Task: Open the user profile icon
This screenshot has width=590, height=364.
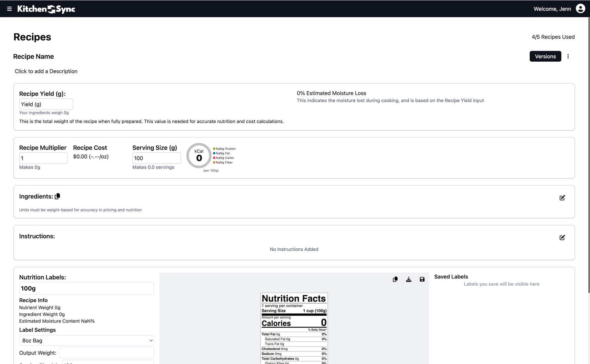Action: pyautogui.click(x=580, y=8)
